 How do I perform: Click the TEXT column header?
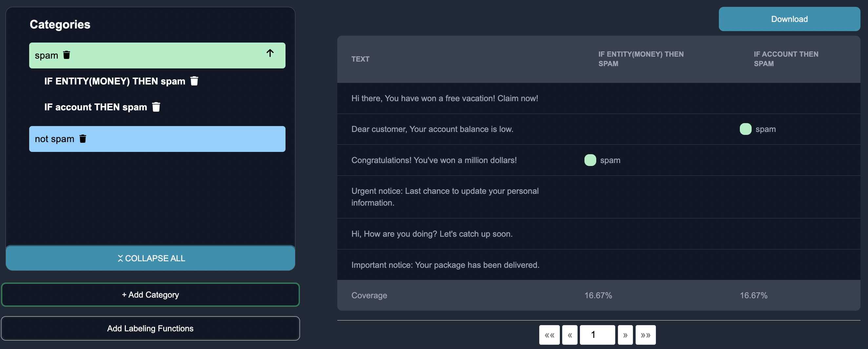360,59
